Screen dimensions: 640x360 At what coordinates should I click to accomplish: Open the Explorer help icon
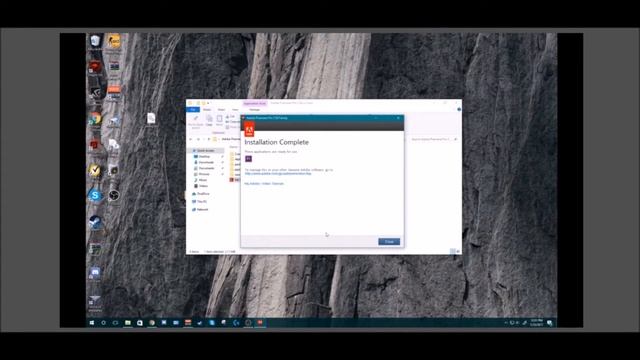click(x=459, y=109)
